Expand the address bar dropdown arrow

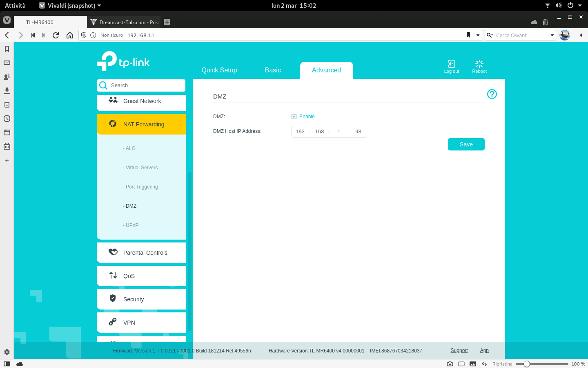point(478,35)
